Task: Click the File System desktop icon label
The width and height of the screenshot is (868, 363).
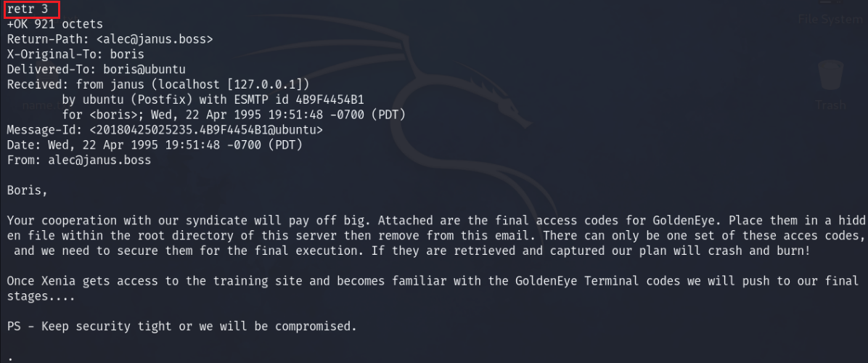Action: [x=831, y=20]
